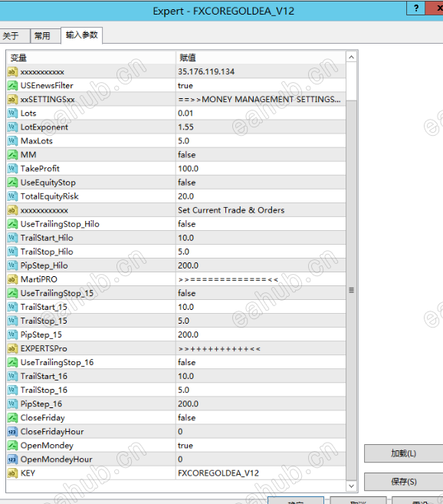This screenshot has width=443, height=504.
Task: Click the icon beside LotExponent
Action: coord(12,127)
